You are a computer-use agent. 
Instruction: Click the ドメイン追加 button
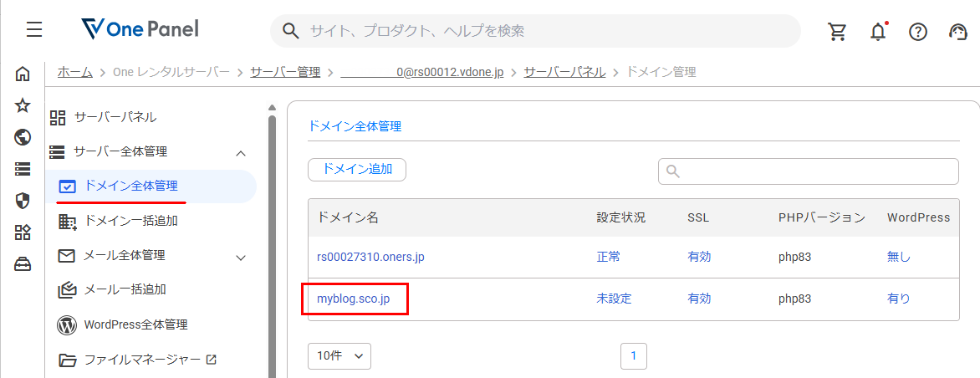357,169
